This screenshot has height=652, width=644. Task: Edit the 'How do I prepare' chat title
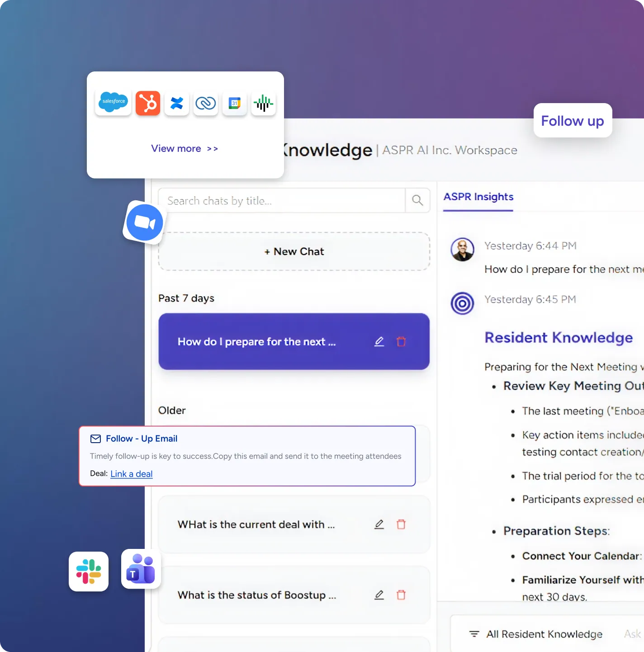tap(379, 342)
